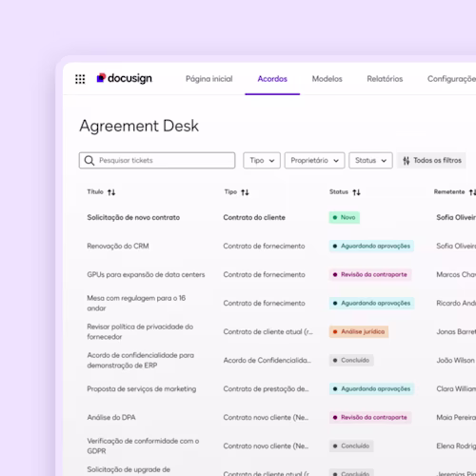Viewport: 476px width, 476px height.
Task: Click sender Maia Pereira
Action: click(456, 418)
